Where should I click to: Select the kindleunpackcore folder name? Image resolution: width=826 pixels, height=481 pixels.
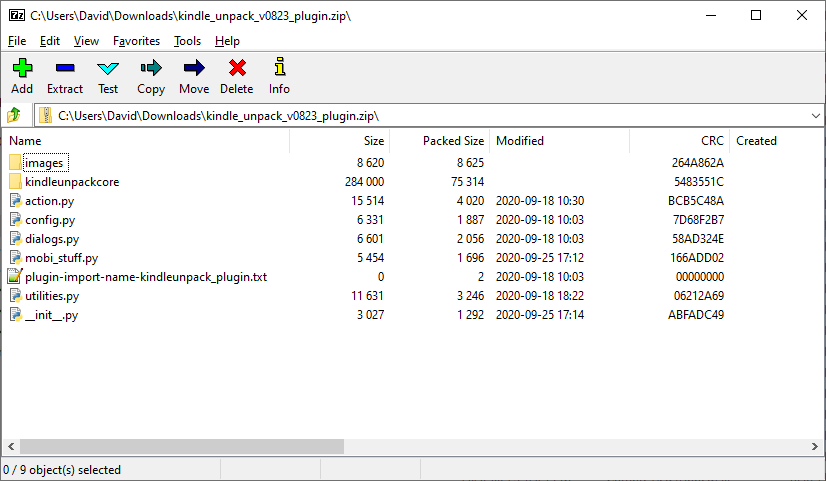click(72, 182)
